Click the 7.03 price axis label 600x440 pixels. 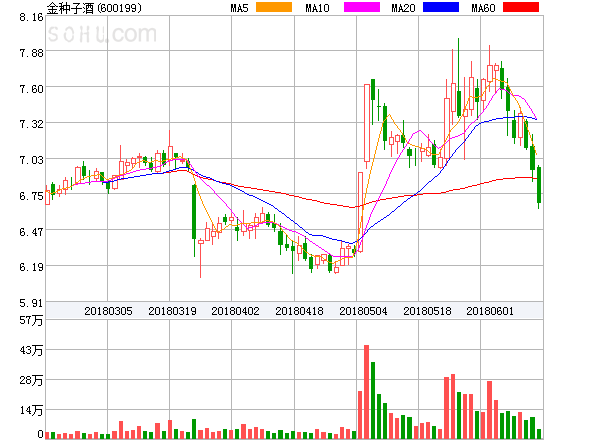(x=31, y=160)
